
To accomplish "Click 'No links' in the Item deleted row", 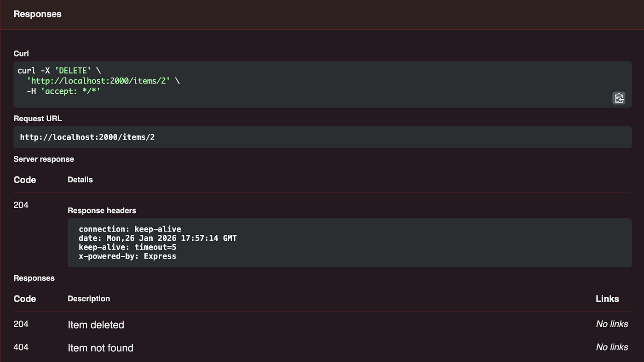I will [x=612, y=324].
